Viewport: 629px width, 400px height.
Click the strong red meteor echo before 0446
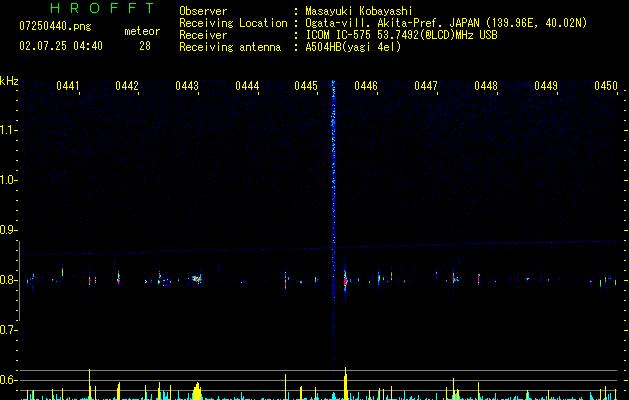[x=345, y=280]
